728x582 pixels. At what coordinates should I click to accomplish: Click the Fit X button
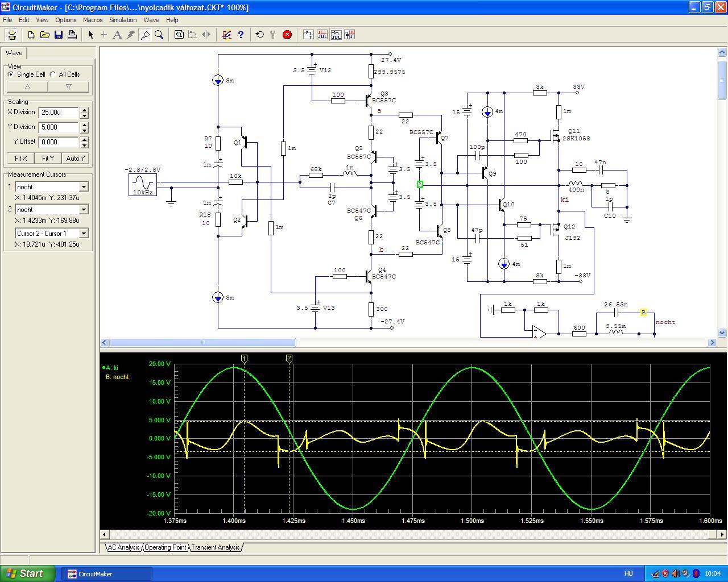coord(20,159)
